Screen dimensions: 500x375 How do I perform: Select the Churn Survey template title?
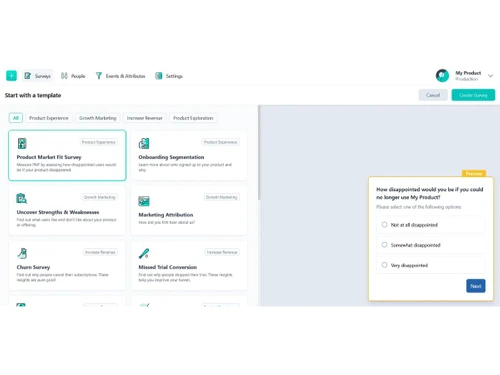33,267
